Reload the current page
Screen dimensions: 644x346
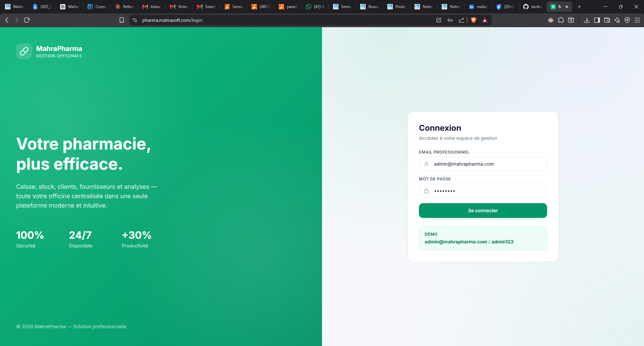click(27, 20)
